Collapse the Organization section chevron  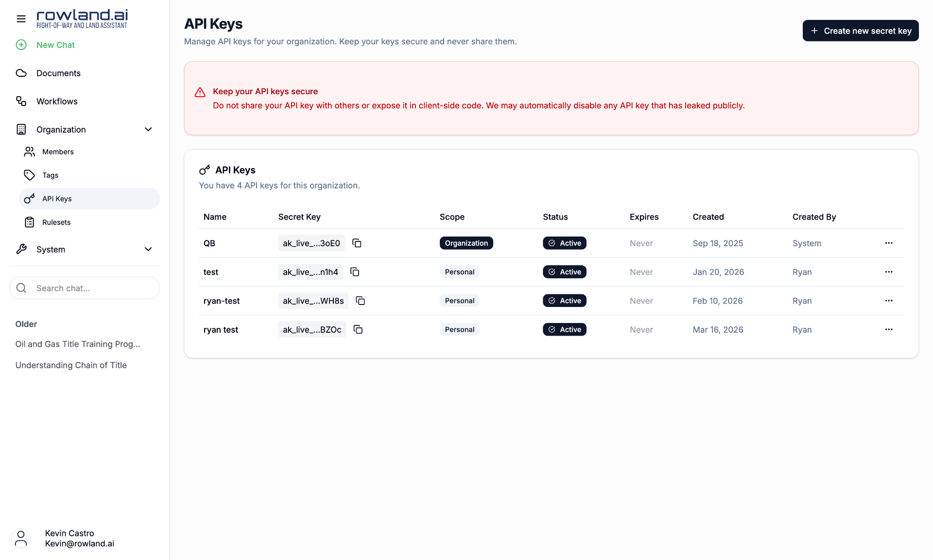pyautogui.click(x=148, y=129)
